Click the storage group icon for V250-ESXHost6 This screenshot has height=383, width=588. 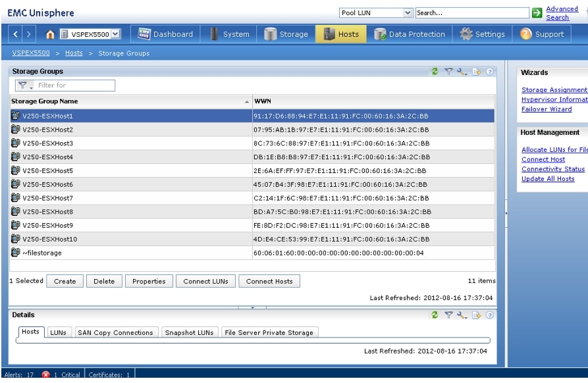[x=15, y=184]
